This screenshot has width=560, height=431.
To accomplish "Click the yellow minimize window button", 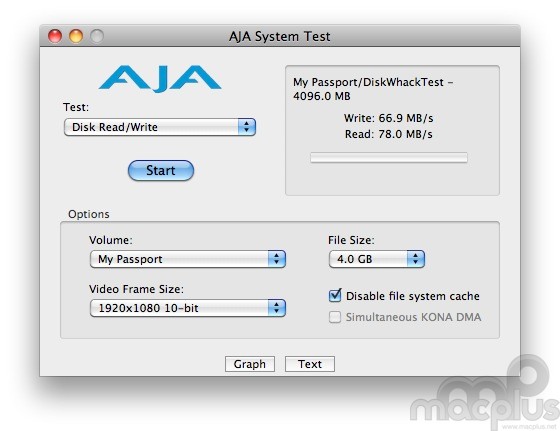I will tap(76, 36).
